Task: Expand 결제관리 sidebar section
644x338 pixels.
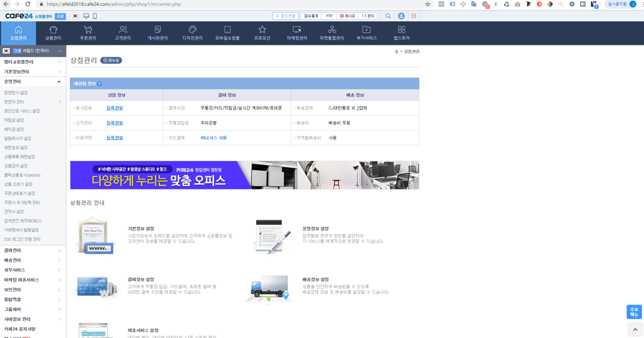Action: coord(33,251)
